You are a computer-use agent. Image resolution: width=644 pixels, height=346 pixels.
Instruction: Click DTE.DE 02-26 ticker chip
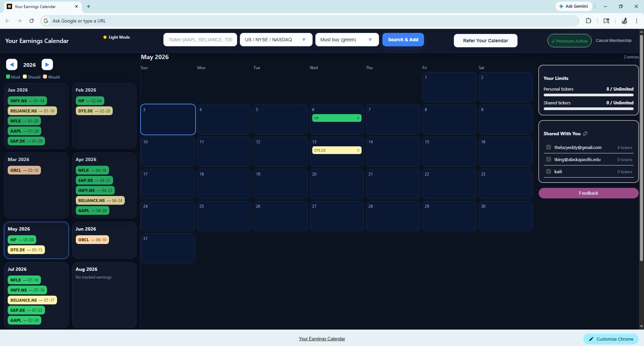coord(94,111)
